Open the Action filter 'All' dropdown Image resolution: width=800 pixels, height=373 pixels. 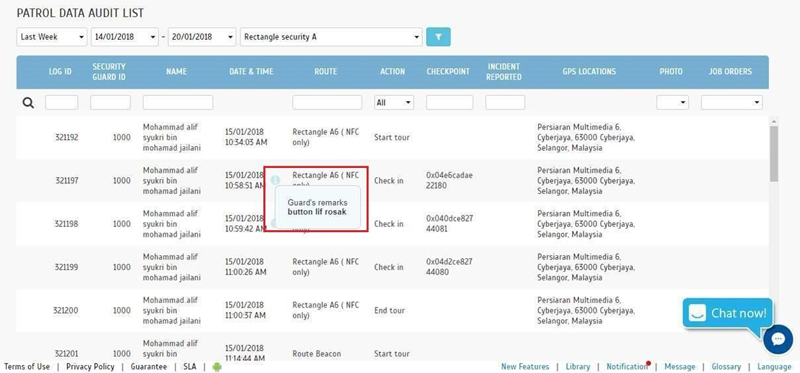[393, 103]
